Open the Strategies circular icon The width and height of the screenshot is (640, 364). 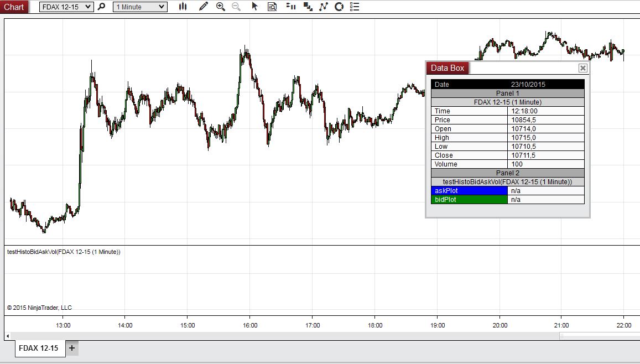(x=339, y=7)
